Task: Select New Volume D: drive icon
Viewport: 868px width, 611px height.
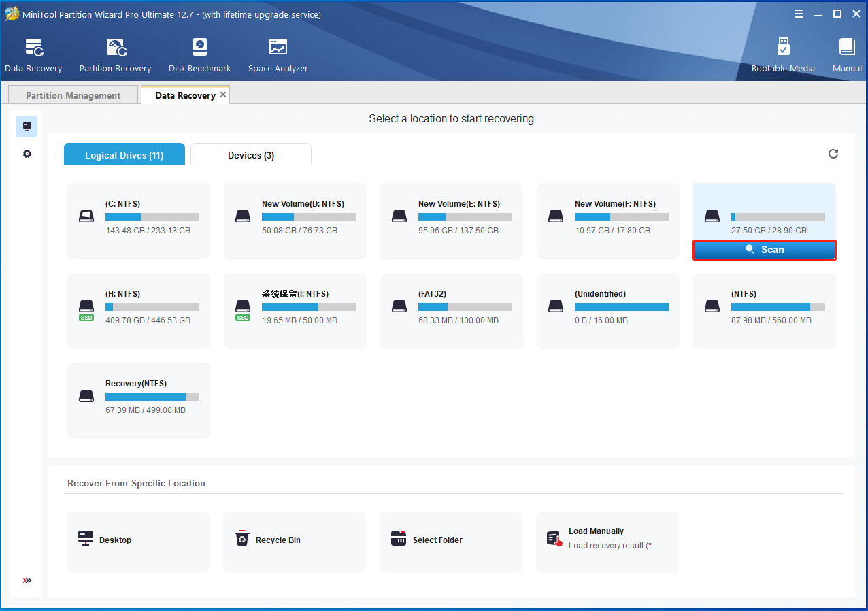Action: pos(243,216)
